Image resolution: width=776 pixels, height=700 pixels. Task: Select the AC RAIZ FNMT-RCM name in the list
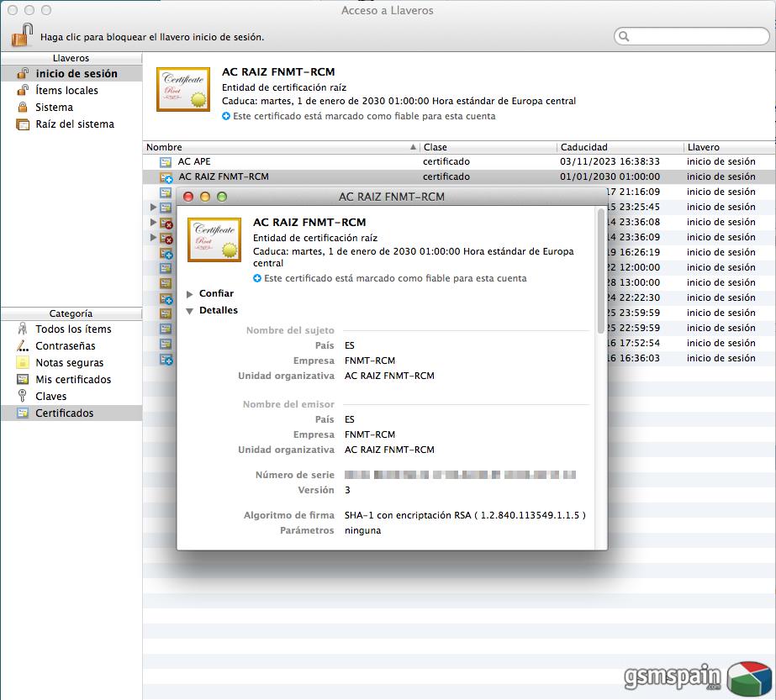coord(224,176)
